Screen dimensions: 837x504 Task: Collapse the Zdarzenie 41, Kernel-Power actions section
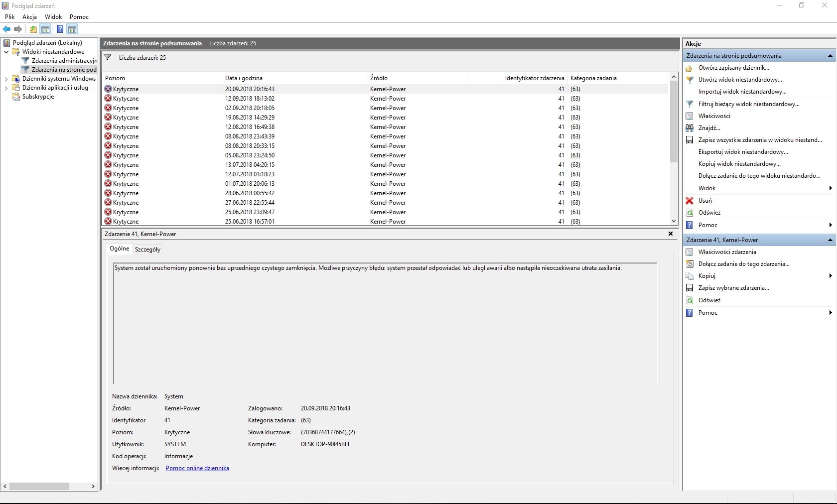click(x=830, y=240)
